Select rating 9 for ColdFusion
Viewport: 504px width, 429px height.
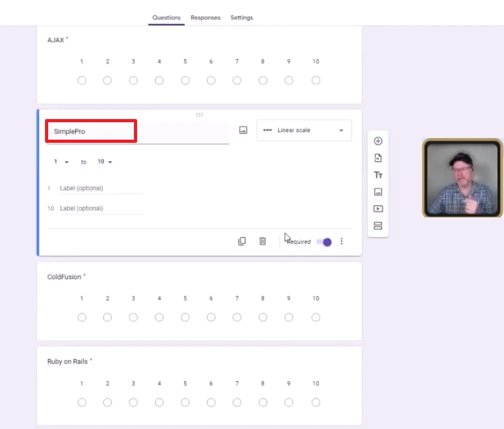(x=289, y=317)
